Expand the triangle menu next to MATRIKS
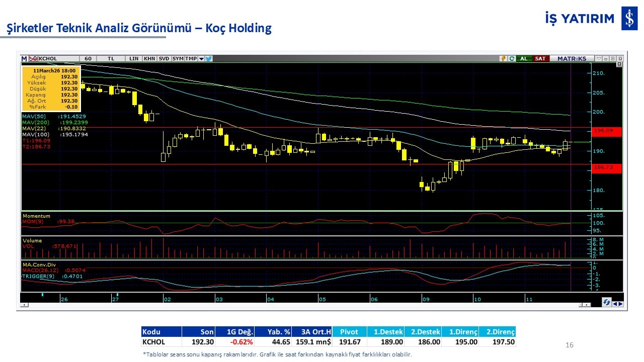The image size is (644, 362). (598, 59)
